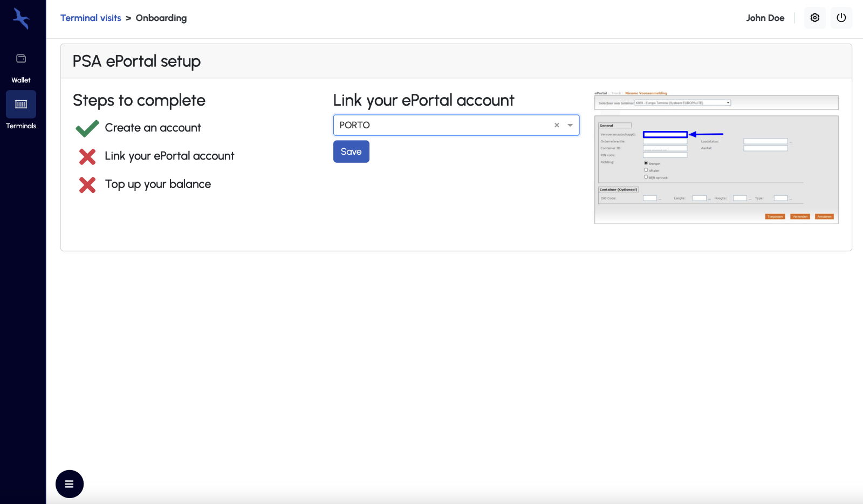This screenshot has height=504, width=863.
Task: Click the Onboarding breadcrumb
Action: click(161, 18)
